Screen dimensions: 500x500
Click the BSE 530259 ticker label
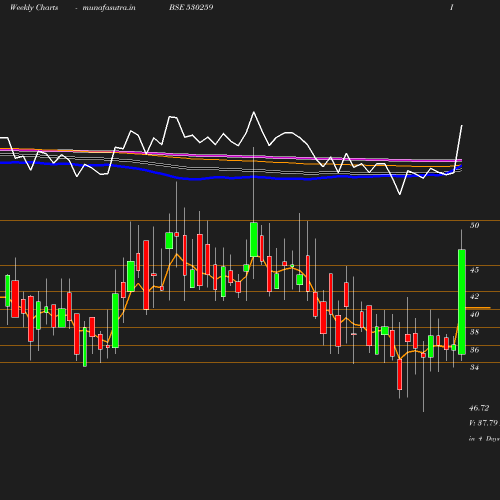click(x=191, y=7)
